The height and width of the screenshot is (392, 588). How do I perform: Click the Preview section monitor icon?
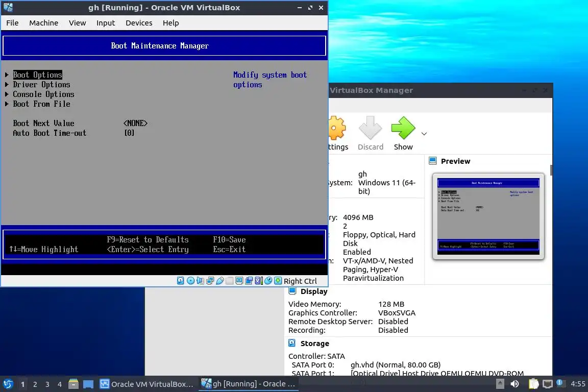(x=433, y=161)
